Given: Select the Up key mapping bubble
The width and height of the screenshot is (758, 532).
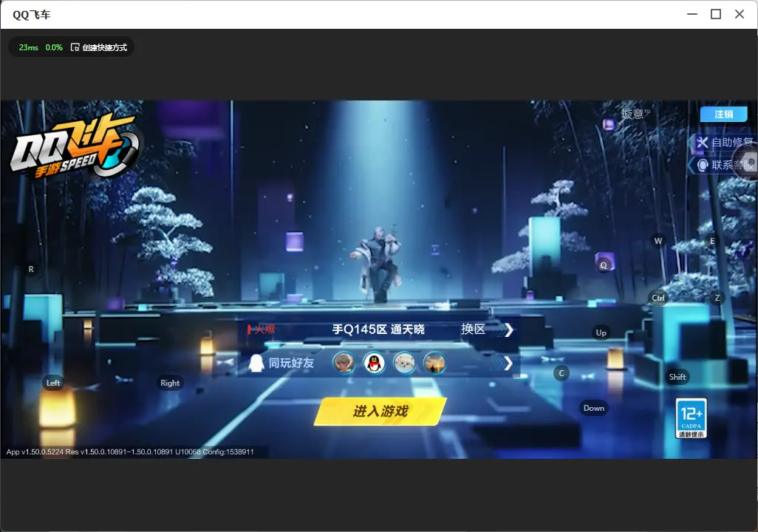Looking at the screenshot, I should [x=601, y=332].
